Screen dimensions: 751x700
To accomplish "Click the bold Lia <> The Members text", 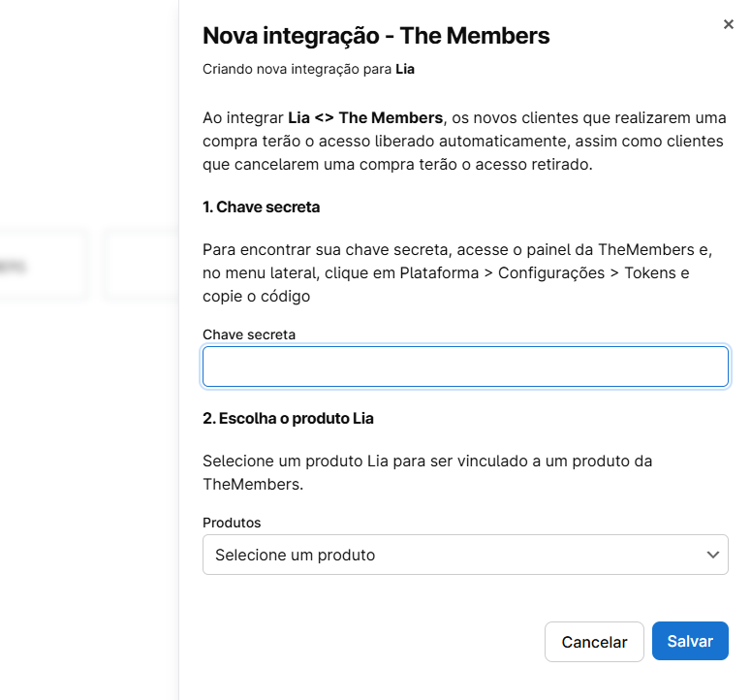I will (365, 118).
